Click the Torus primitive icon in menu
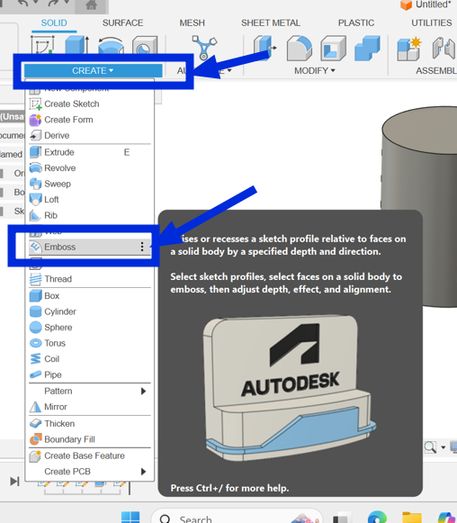 [x=35, y=343]
